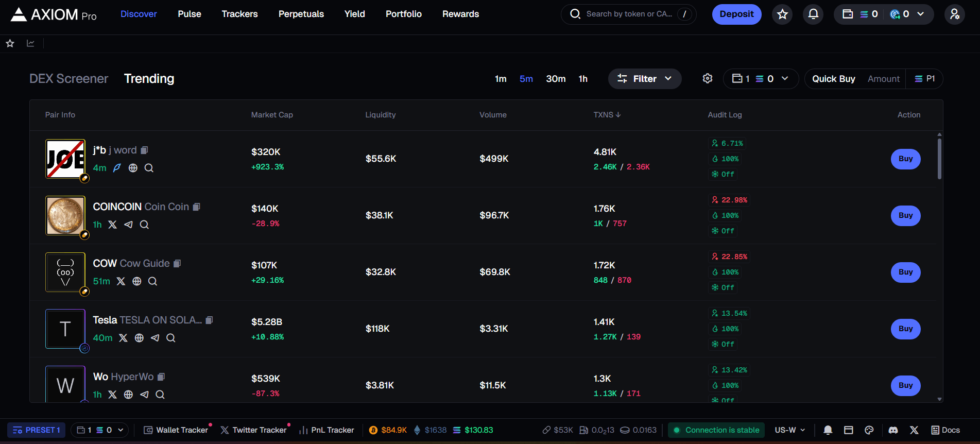Open Telegram link for COINCOIN
The height and width of the screenshot is (444, 980).
point(128,225)
